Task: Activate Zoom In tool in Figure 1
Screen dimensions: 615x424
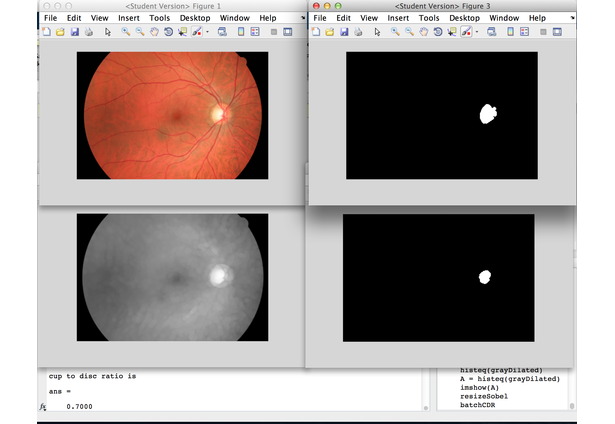Action: (126, 32)
